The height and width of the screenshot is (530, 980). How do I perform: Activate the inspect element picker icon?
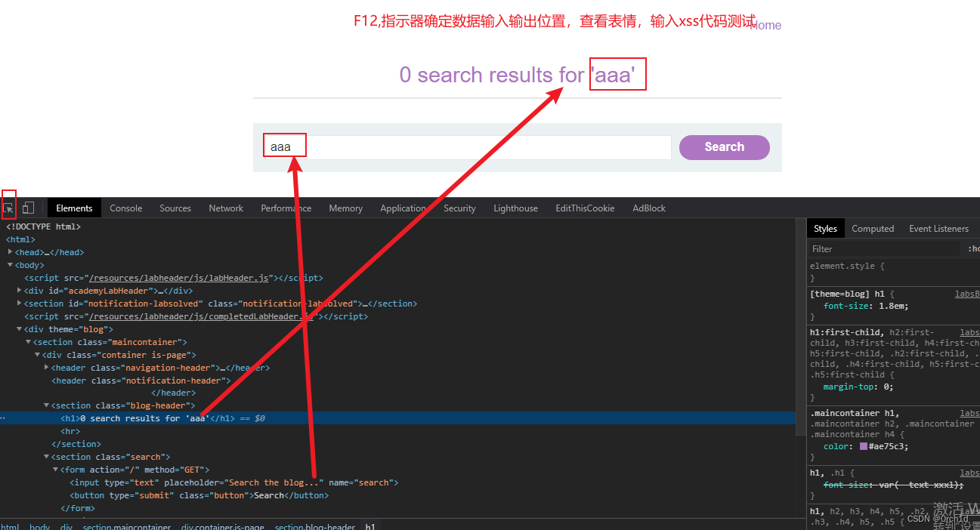click(8, 208)
